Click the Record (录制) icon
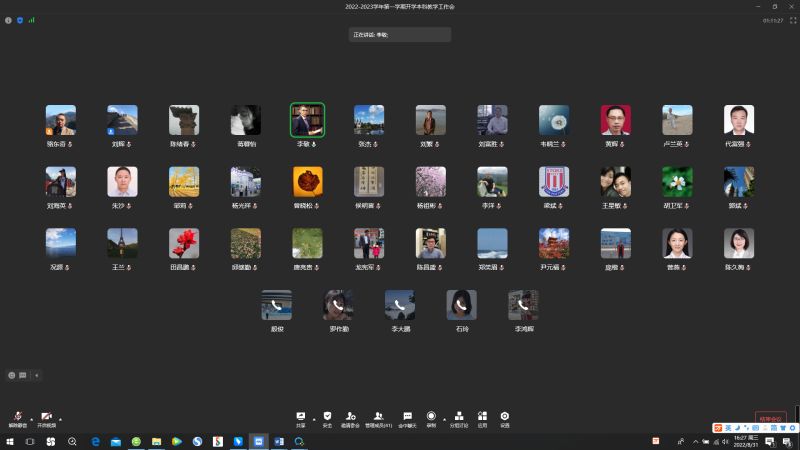The image size is (800, 450). 431,416
